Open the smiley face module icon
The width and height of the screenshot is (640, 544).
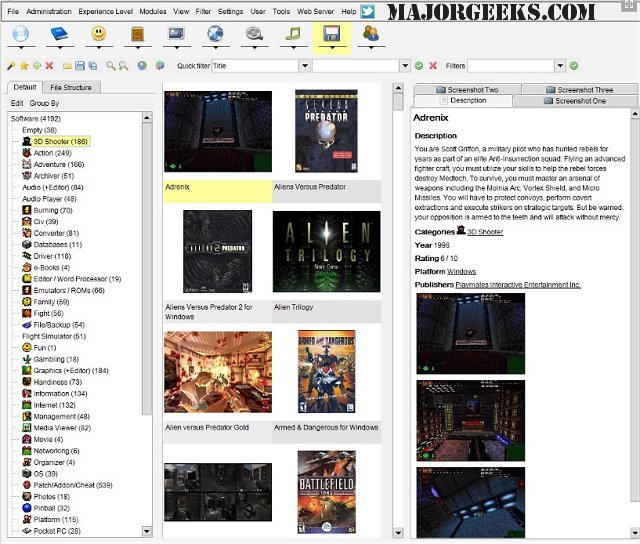pyautogui.click(x=98, y=33)
